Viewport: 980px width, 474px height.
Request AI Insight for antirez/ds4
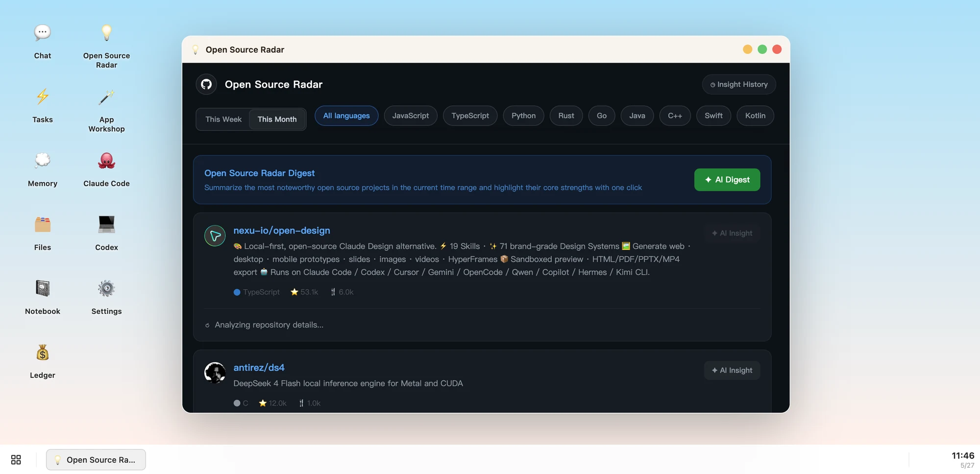pyautogui.click(x=732, y=370)
